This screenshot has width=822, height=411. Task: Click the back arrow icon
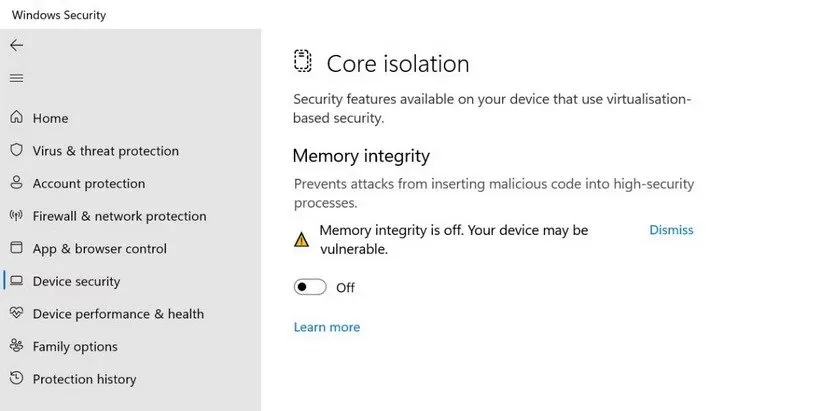pyautogui.click(x=16, y=45)
